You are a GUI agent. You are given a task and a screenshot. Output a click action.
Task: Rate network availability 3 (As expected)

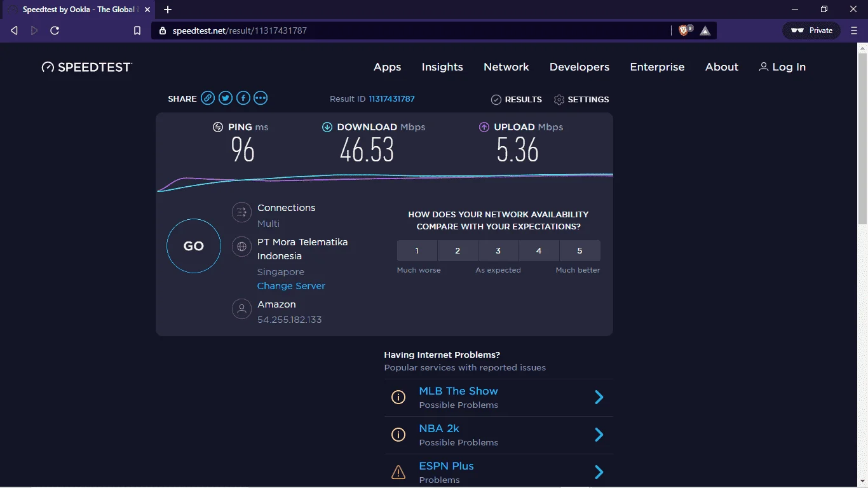pos(498,251)
